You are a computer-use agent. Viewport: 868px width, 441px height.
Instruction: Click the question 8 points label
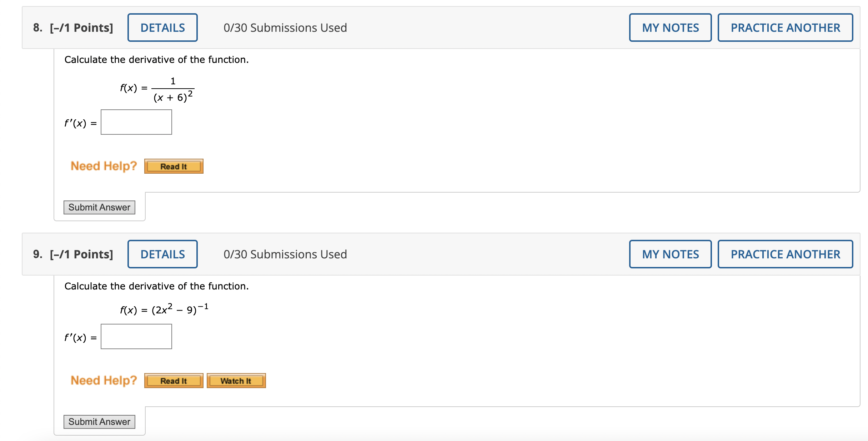click(x=81, y=28)
